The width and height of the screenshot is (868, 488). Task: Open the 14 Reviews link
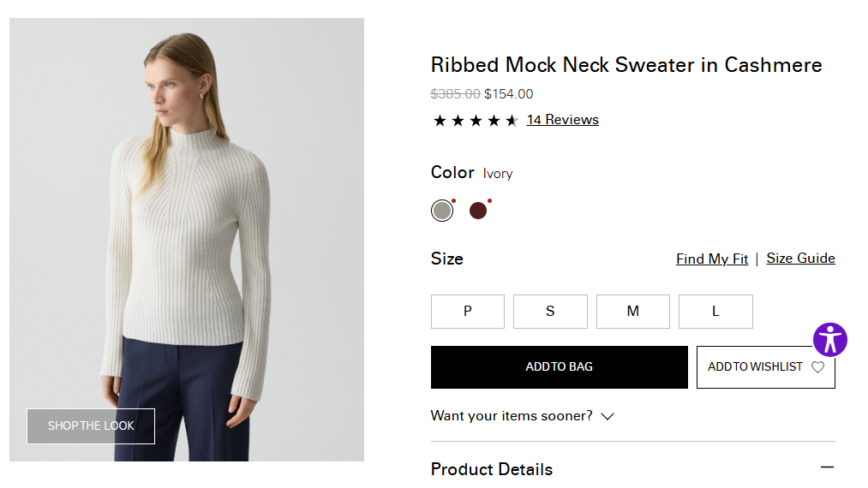pyautogui.click(x=562, y=120)
